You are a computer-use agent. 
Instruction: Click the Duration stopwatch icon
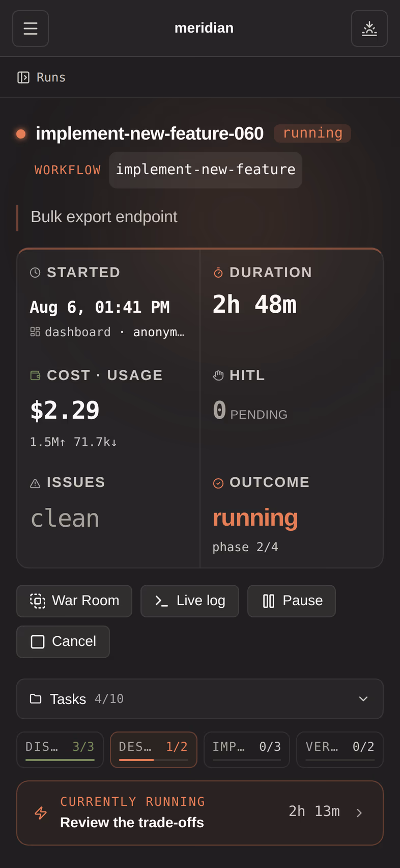[218, 273]
